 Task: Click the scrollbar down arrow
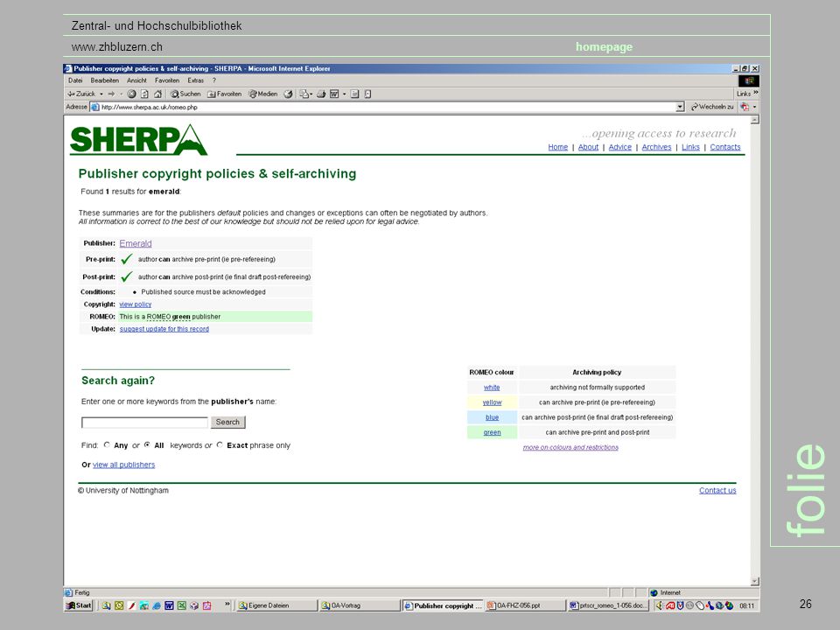[x=755, y=582]
